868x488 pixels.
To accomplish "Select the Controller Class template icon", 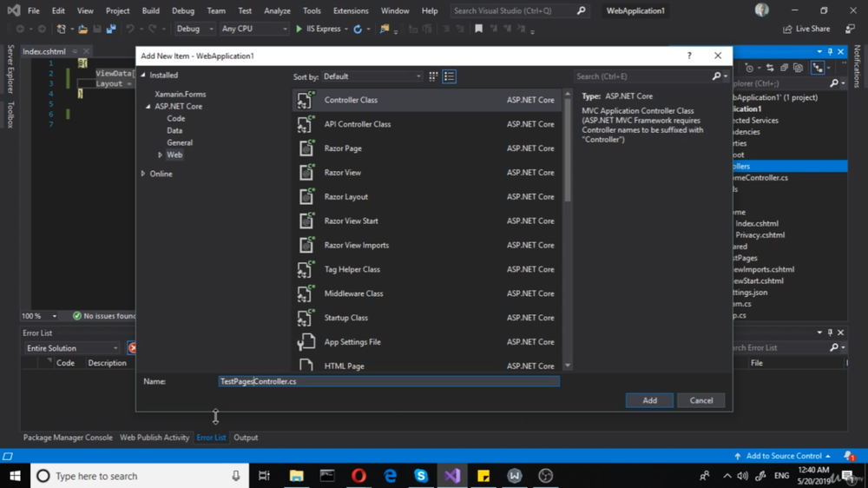I will tap(306, 100).
